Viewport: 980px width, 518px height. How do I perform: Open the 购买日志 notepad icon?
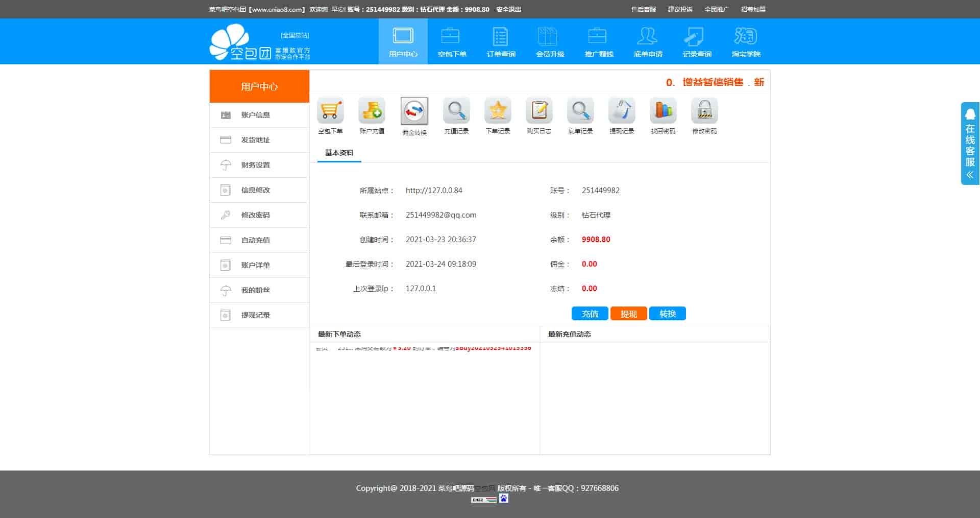pyautogui.click(x=539, y=111)
